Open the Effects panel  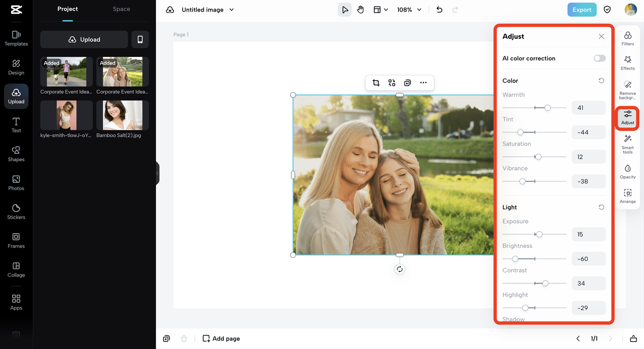click(628, 63)
